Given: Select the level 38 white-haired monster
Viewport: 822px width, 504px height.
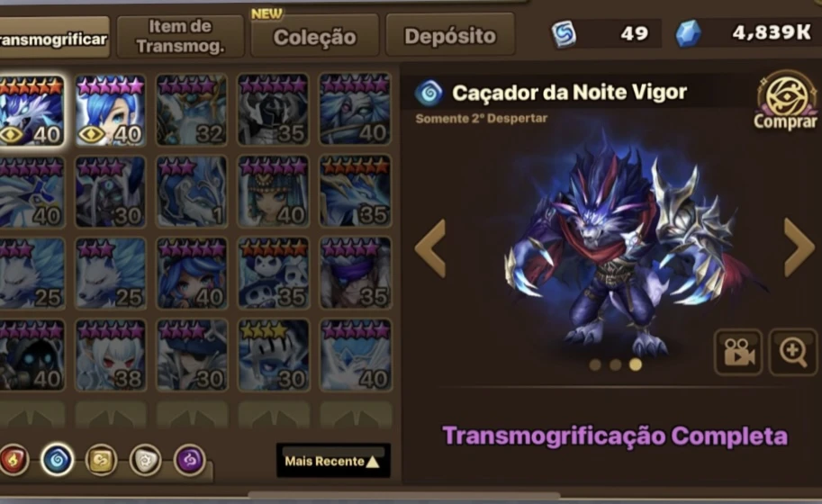Looking at the screenshot, I should 110,355.
